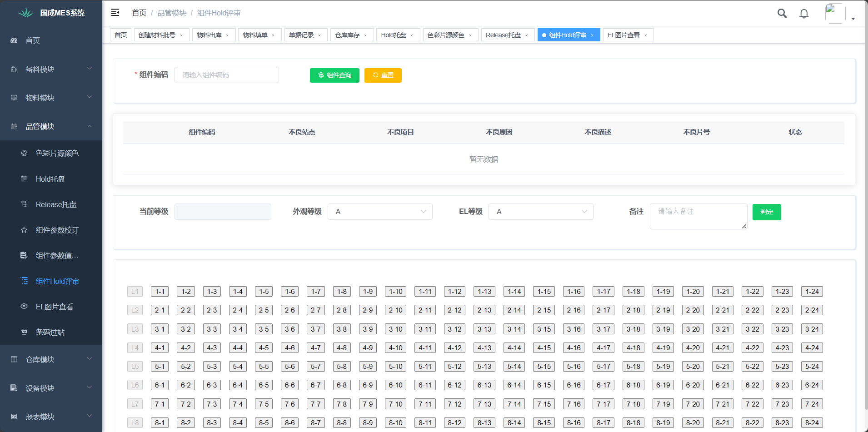
Task: Select cell 3-12 in the grid
Action: (454, 329)
